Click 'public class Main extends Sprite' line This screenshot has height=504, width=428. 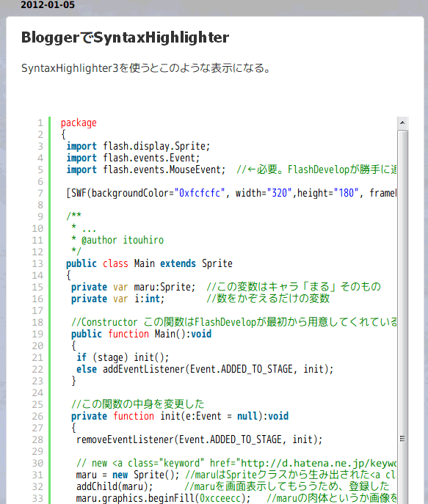149,263
